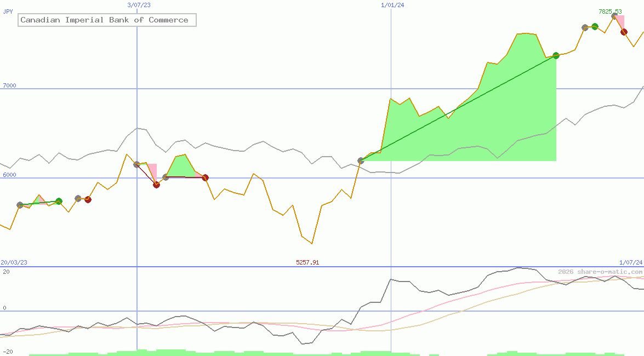The width and height of the screenshot is (644, 356).
Task: Click the 6000 price axis label
Action: pos(9,175)
